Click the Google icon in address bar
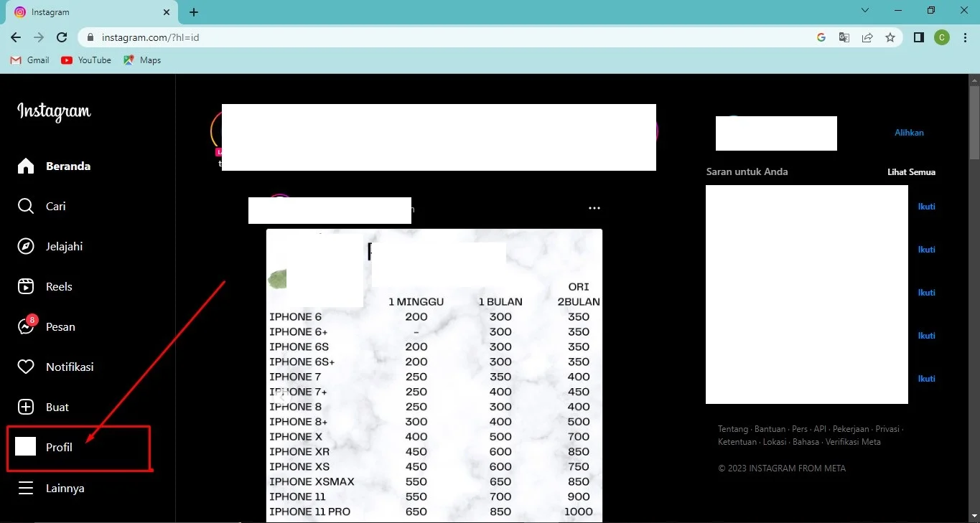980x523 pixels. (821, 37)
